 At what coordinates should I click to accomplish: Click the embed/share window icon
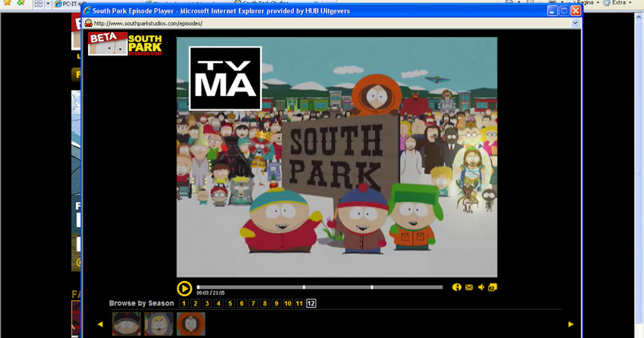click(x=493, y=287)
